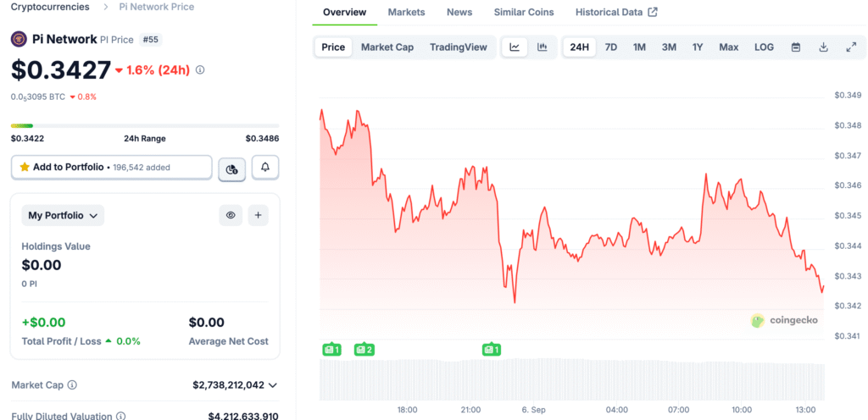Click the volume bars below the chart

tap(572, 379)
